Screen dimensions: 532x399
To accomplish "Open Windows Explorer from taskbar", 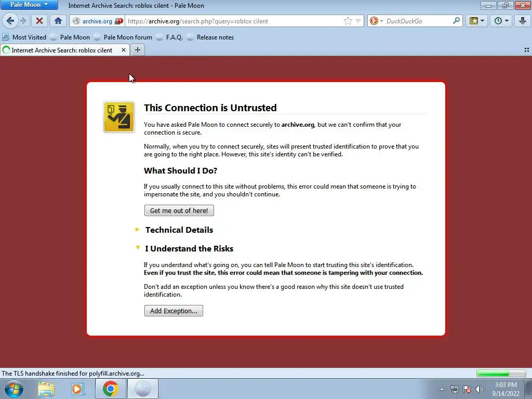I will 46,389.
